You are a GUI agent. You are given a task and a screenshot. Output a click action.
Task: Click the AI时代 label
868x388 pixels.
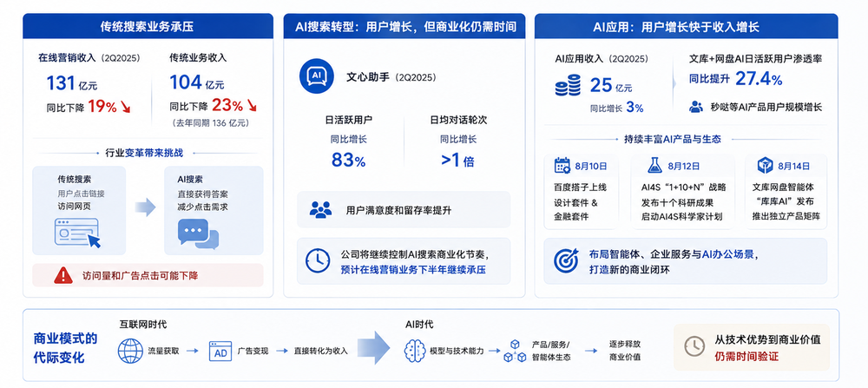coord(419,325)
